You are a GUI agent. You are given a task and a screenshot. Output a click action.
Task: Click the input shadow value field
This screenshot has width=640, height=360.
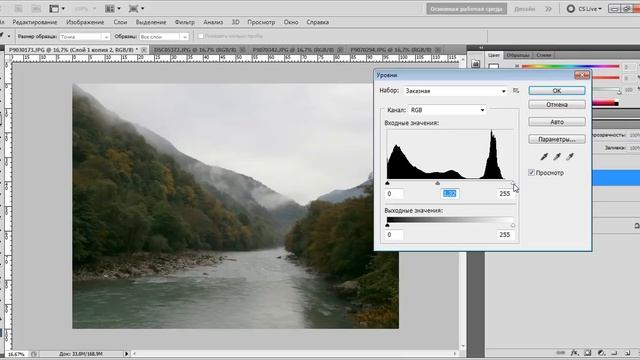[395, 194]
